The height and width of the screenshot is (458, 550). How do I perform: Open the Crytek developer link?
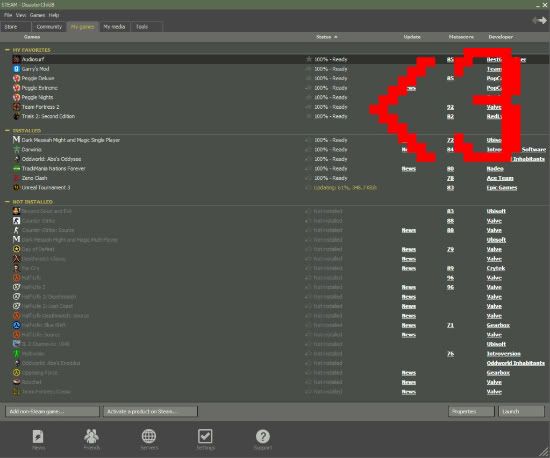(x=496, y=268)
